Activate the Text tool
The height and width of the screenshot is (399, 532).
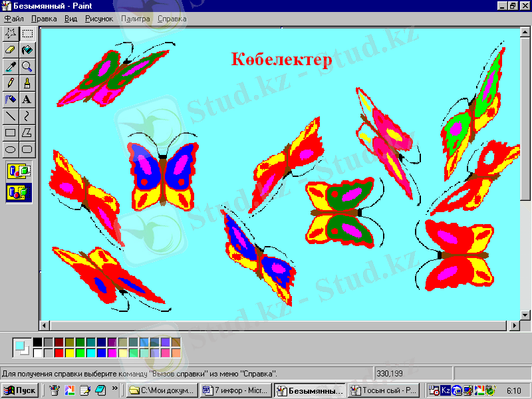pos(27,99)
